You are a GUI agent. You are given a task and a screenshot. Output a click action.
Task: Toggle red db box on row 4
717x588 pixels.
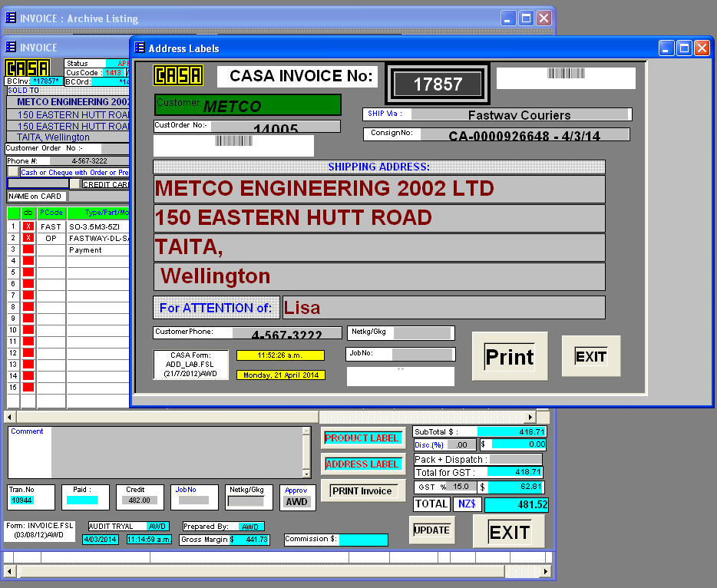(x=28, y=261)
